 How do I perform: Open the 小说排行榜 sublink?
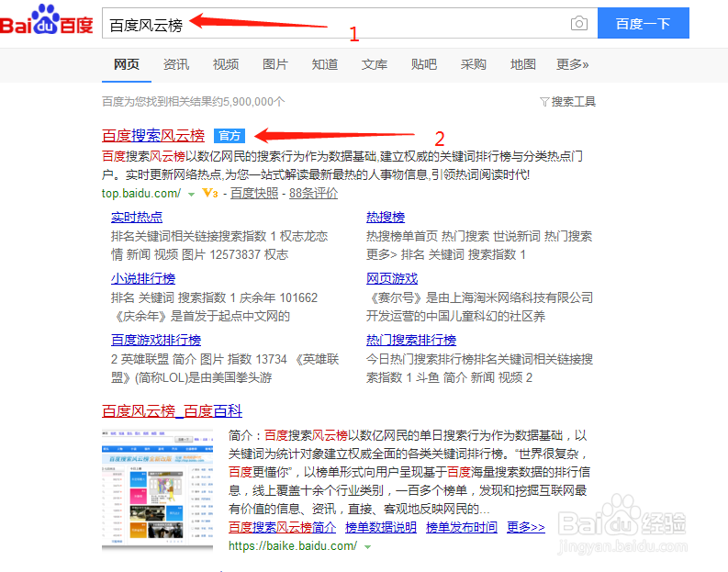[x=143, y=278]
